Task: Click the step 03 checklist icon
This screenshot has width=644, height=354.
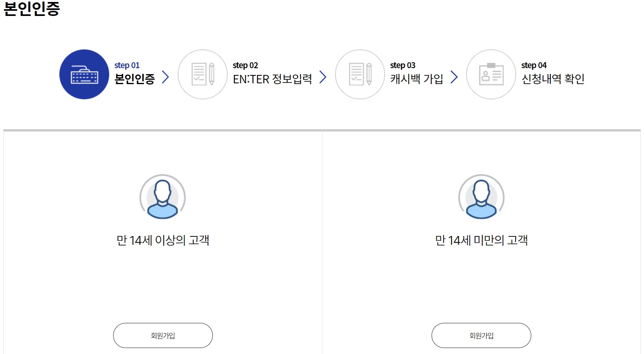Action: click(x=359, y=74)
